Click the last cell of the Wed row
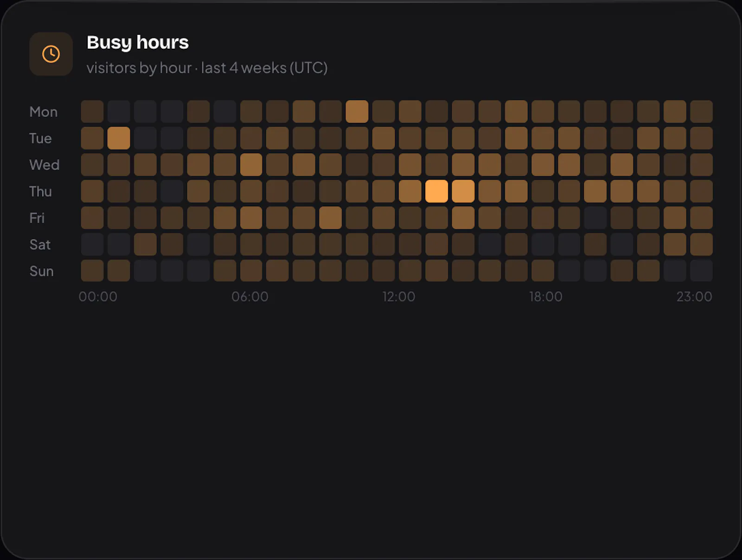The image size is (742, 560). pos(702,165)
